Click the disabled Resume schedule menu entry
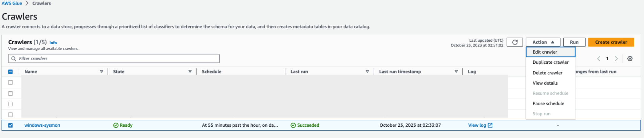Viewport: 644px width, 138px height. point(551,93)
